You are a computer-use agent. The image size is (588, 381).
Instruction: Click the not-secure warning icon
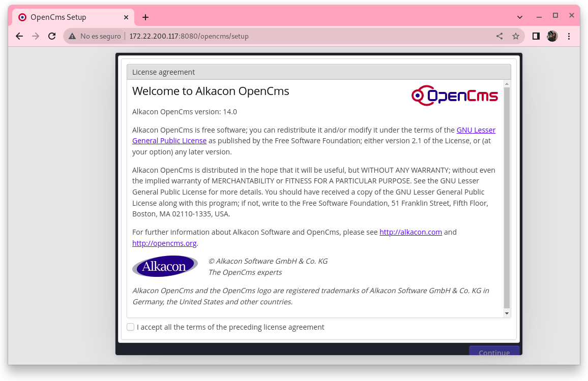[72, 36]
